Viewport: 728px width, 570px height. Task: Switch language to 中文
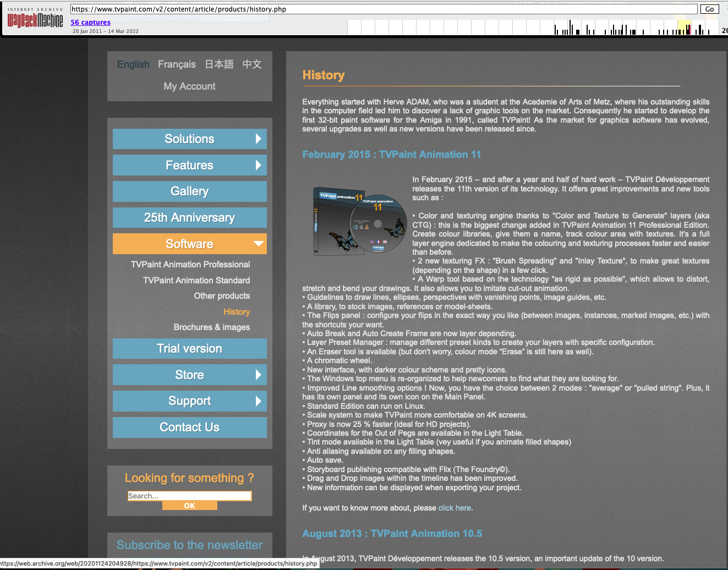pyautogui.click(x=252, y=64)
